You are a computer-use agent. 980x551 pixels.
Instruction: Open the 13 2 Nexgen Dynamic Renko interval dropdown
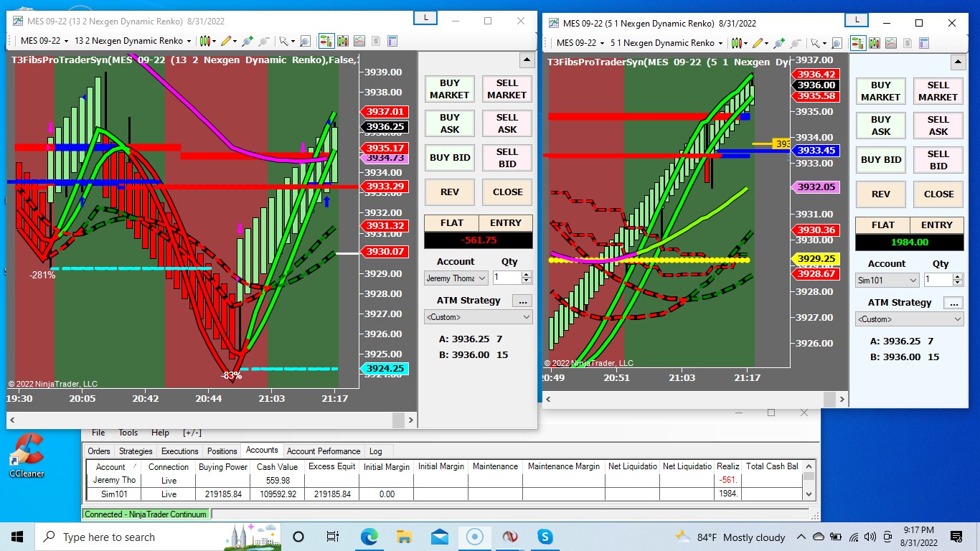[x=133, y=41]
